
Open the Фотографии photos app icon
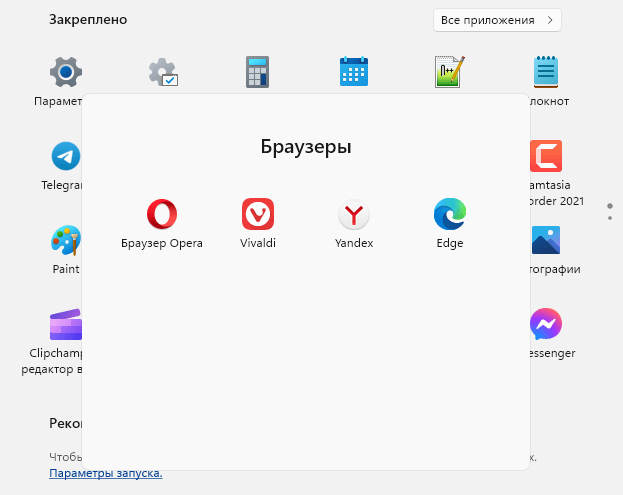(x=546, y=240)
